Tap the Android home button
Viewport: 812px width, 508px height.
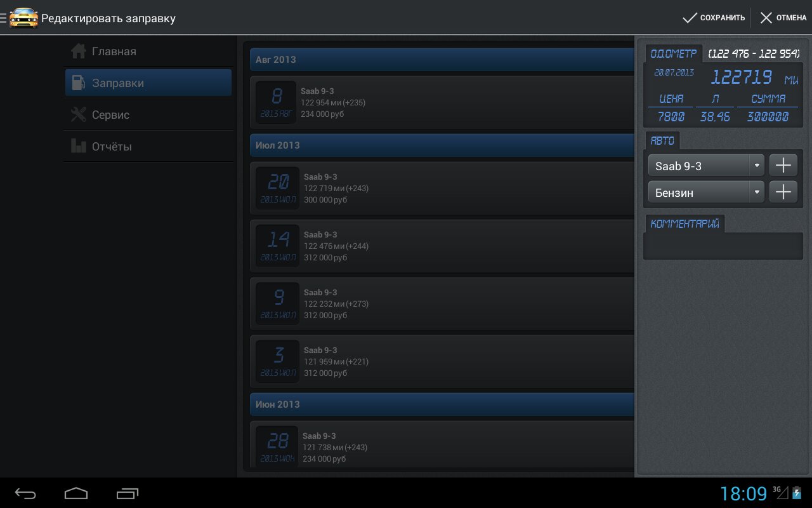tap(76, 493)
